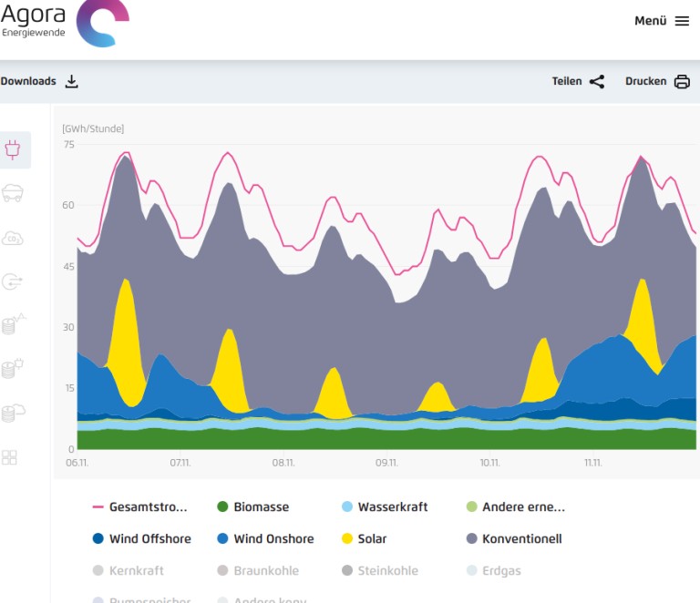
Task: Click the Agora Energiewende logo
Action: tap(64, 22)
